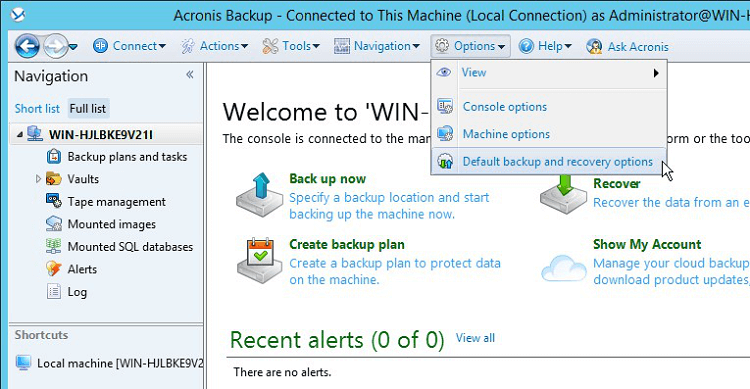750x389 pixels.
Task: Switch to Short list view
Action: pyautogui.click(x=37, y=109)
